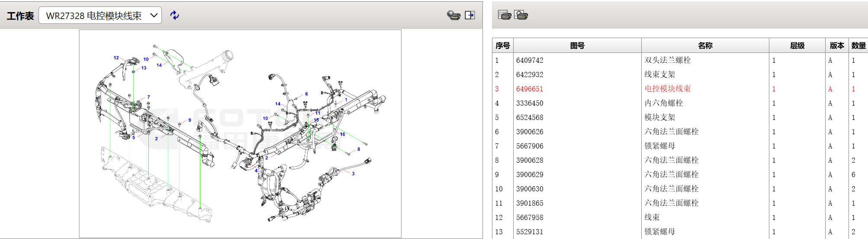Click callout number 9 in the diagram
The image size is (868, 239).
190,120
